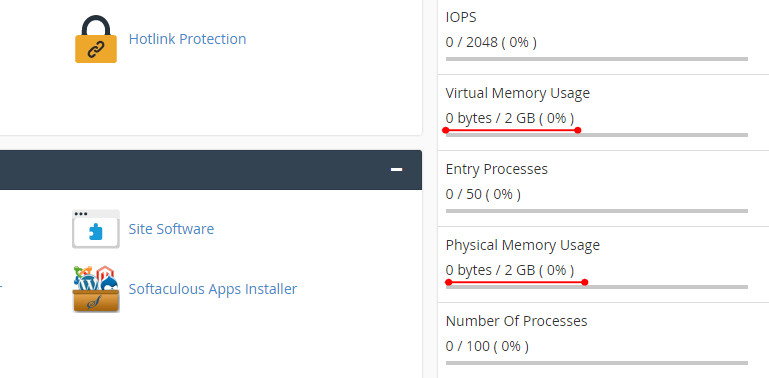Open the Hotlink Protection link

click(x=187, y=39)
